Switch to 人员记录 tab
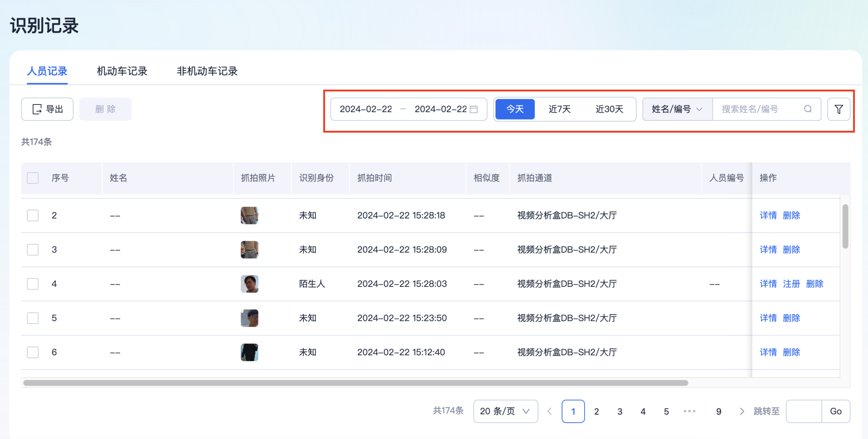The width and height of the screenshot is (868, 439). [x=47, y=71]
